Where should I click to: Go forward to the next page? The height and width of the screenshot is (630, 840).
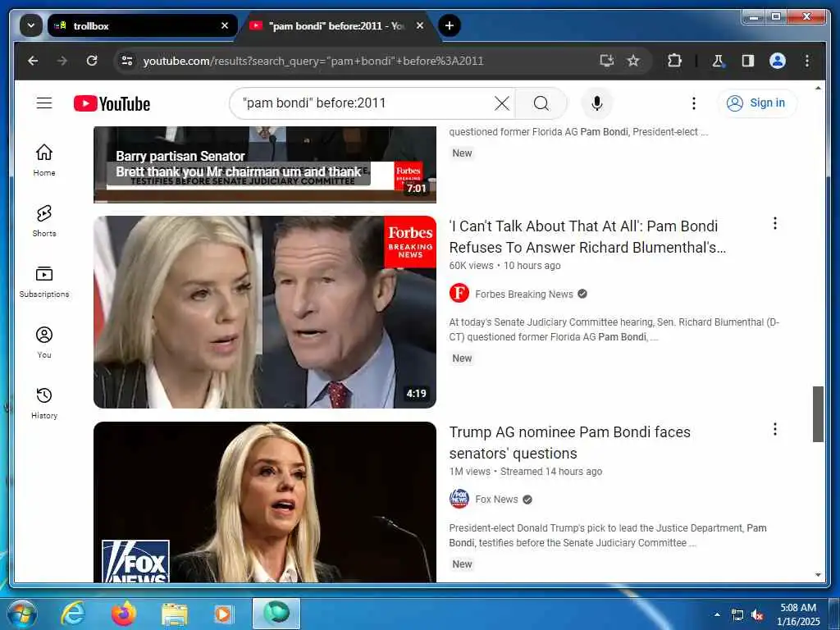(x=62, y=61)
